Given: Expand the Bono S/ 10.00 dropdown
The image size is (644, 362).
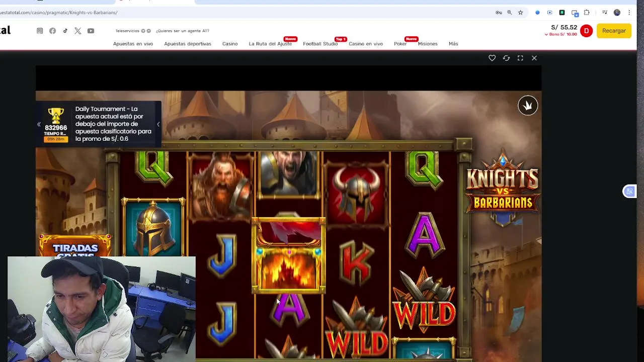Looking at the screenshot, I should click(560, 34).
